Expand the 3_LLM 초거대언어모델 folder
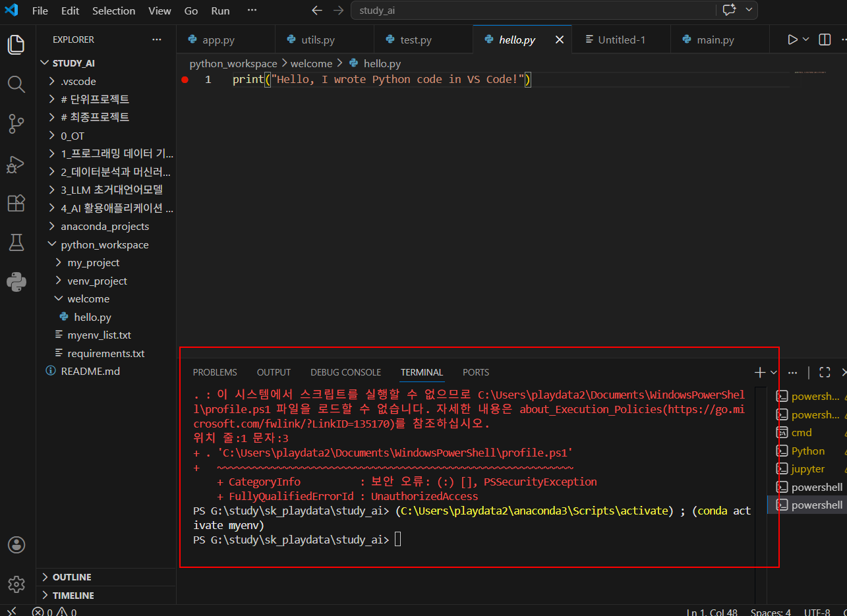The height and width of the screenshot is (616, 847). (106, 190)
